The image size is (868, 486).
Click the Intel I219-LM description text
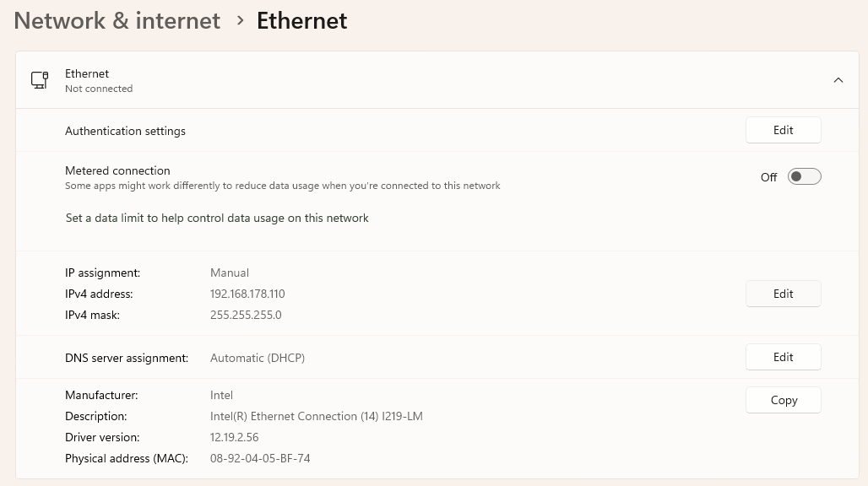click(316, 416)
